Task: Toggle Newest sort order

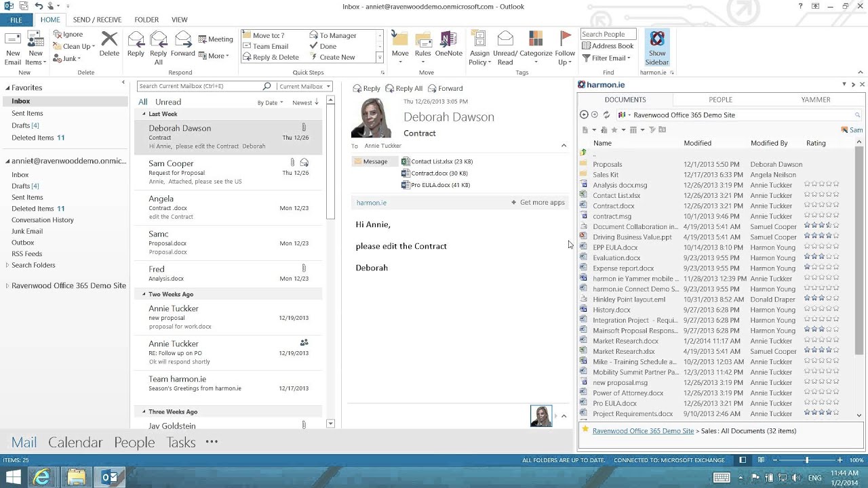Action: 305,103
